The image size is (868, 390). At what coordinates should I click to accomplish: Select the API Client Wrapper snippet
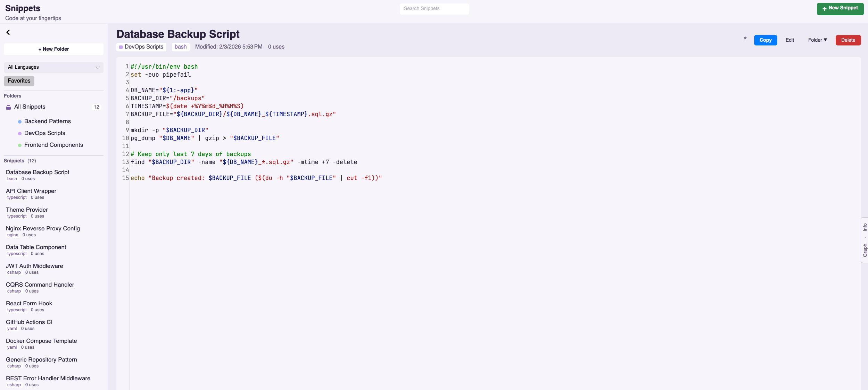[31, 191]
